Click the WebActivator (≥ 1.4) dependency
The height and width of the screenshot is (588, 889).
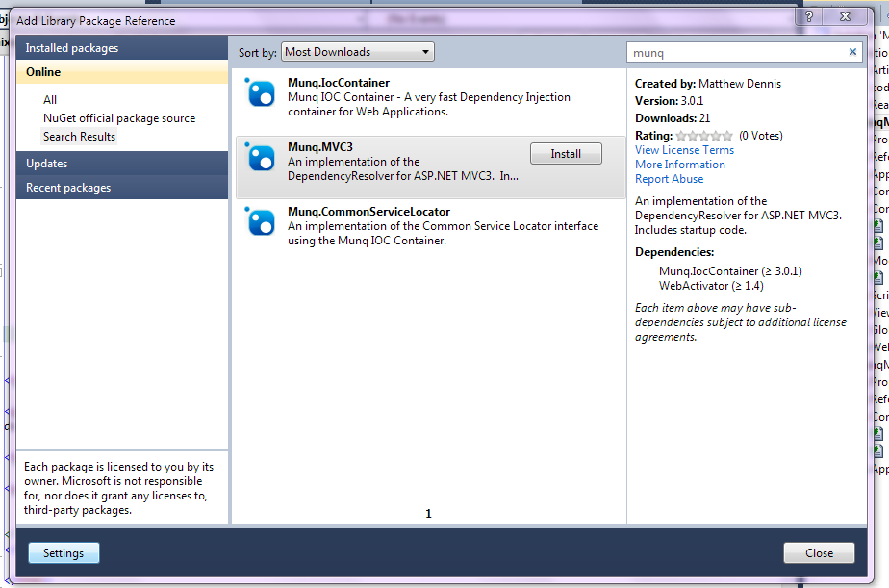click(x=711, y=286)
